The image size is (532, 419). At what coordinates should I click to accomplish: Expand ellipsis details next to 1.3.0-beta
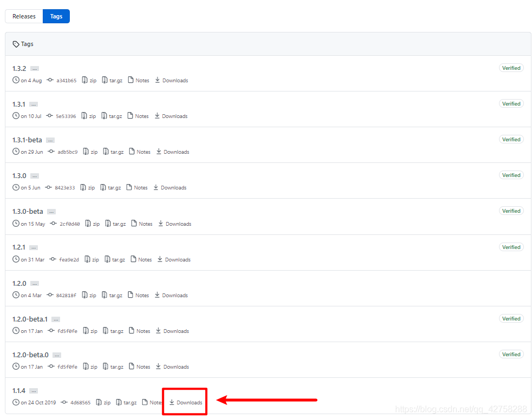(x=51, y=212)
